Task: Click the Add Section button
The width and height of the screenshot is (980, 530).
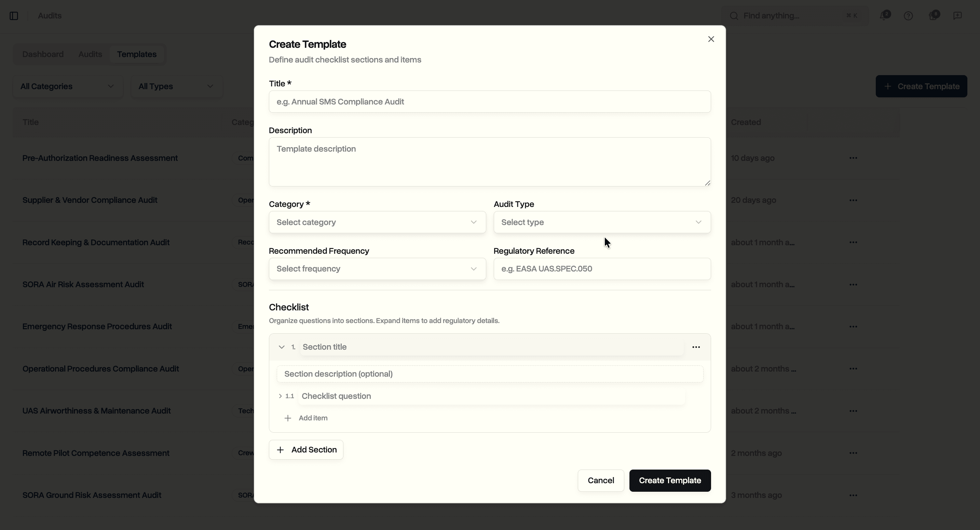Action: point(306,450)
